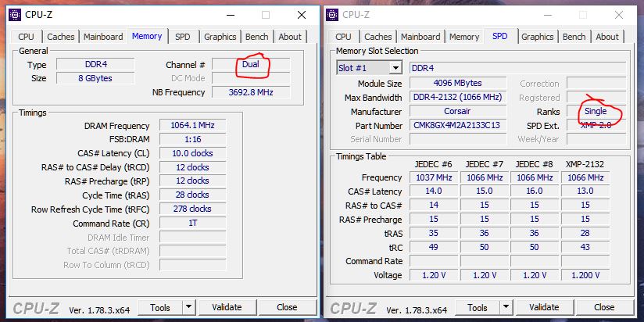The width and height of the screenshot is (644, 322).
Task: Click JEDEC #6 tRC value 49
Action: [x=434, y=247]
